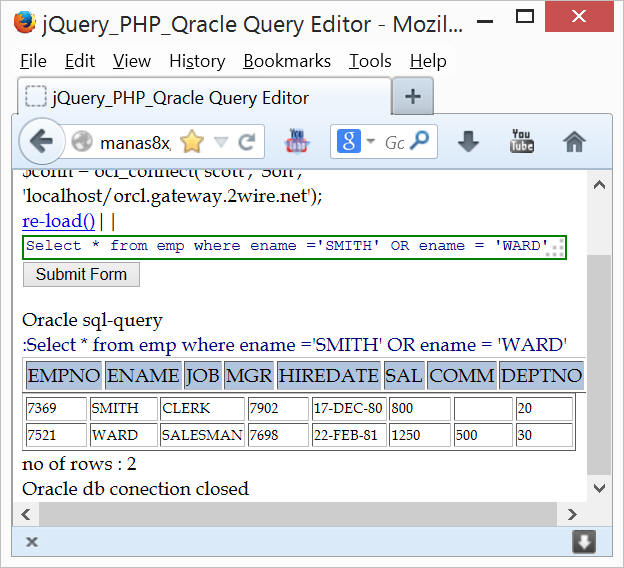Viewport: 624px width, 568px height.
Task: Bookmark this page with the star icon
Action: [x=191, y=142]
